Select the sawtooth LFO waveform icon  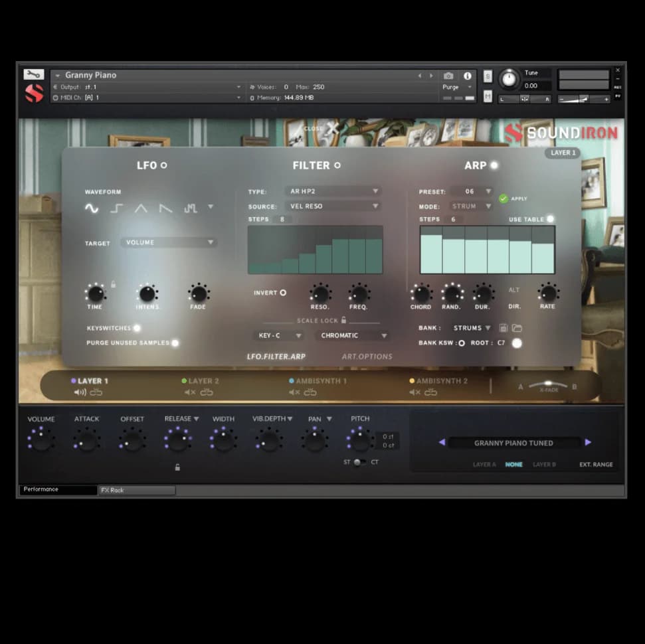[165, 208]
